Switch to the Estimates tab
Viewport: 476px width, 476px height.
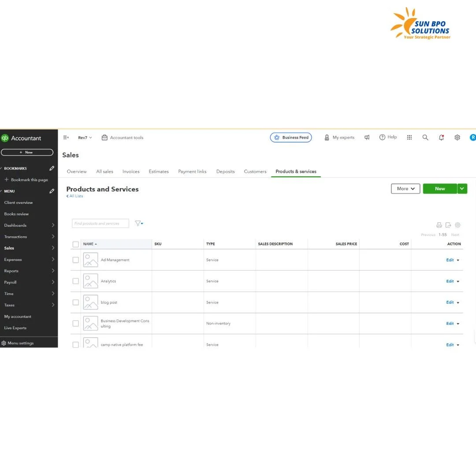click(159, 171)
